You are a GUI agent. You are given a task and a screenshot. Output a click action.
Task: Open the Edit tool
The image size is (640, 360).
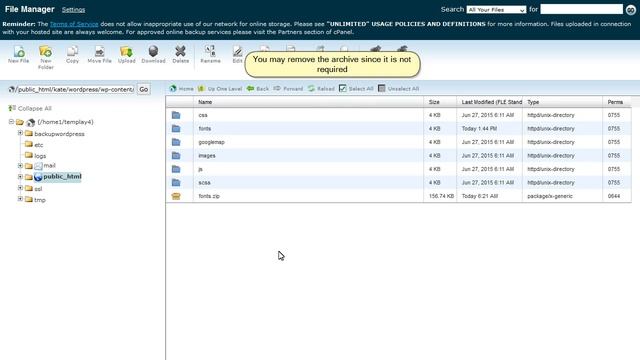(x=237, y=54)
